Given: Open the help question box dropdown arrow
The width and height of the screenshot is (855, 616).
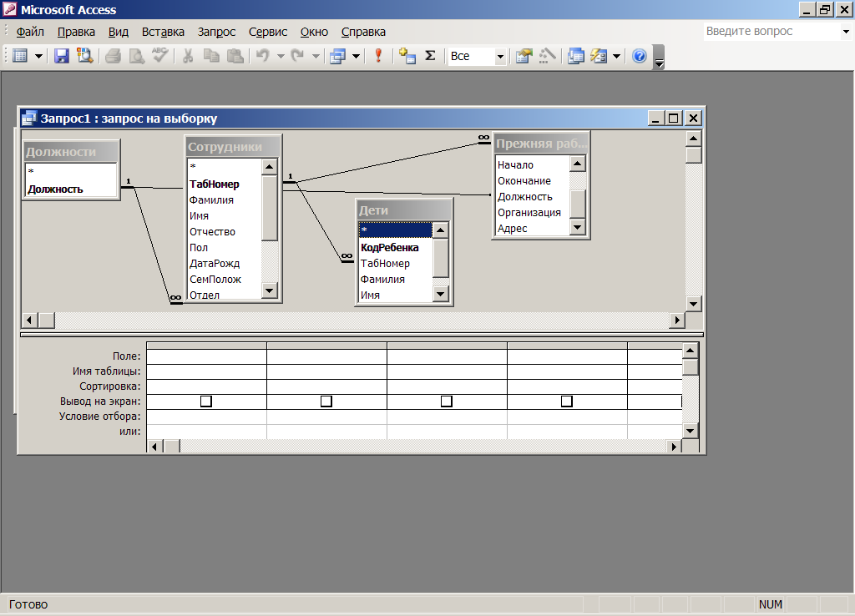Looking at the screenshot, I should pyautogui.click(x=846, y=31).
